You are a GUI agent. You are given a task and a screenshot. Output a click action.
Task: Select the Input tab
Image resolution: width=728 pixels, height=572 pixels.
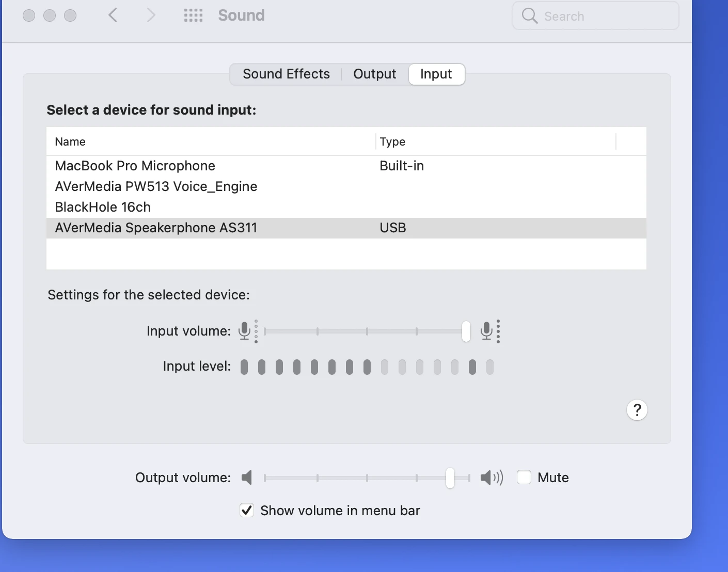(x=436, y=74)
